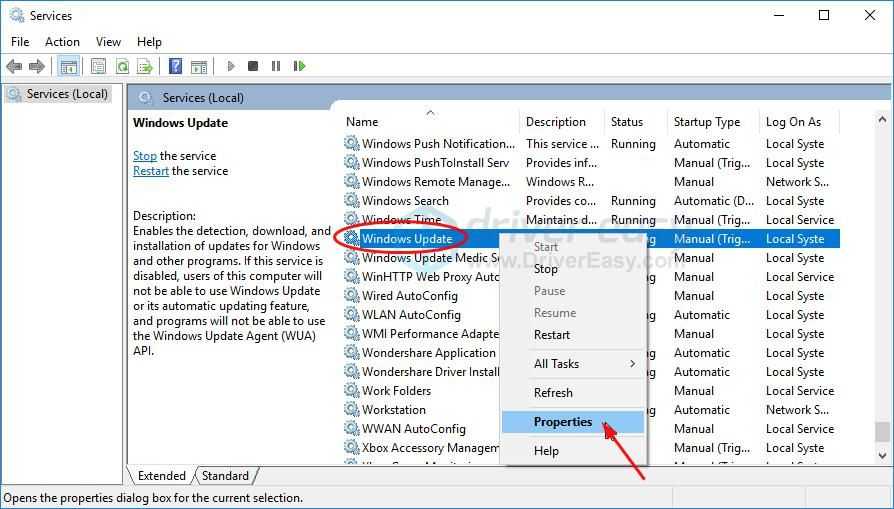Image resolution: width=894 pixels, height=509 pixels.
Task: Select Windows PushToInstall Serv row
Action: [x=591, y=162]
